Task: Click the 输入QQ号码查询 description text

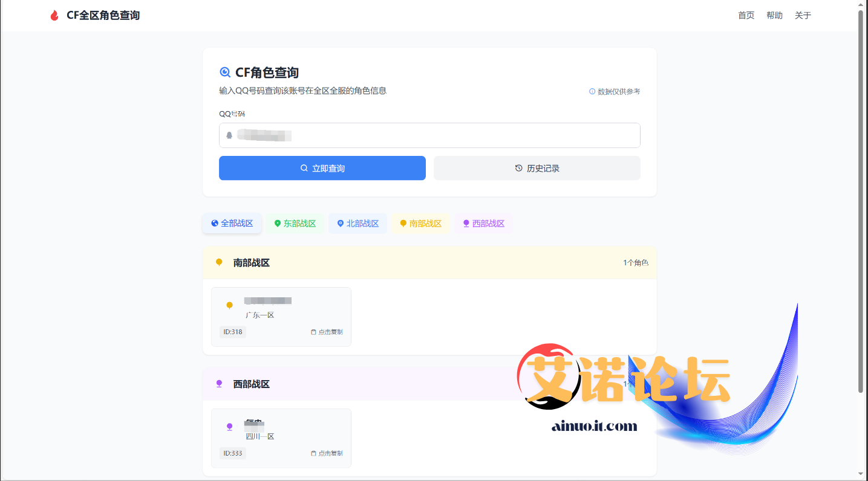Action: (302, 91)
